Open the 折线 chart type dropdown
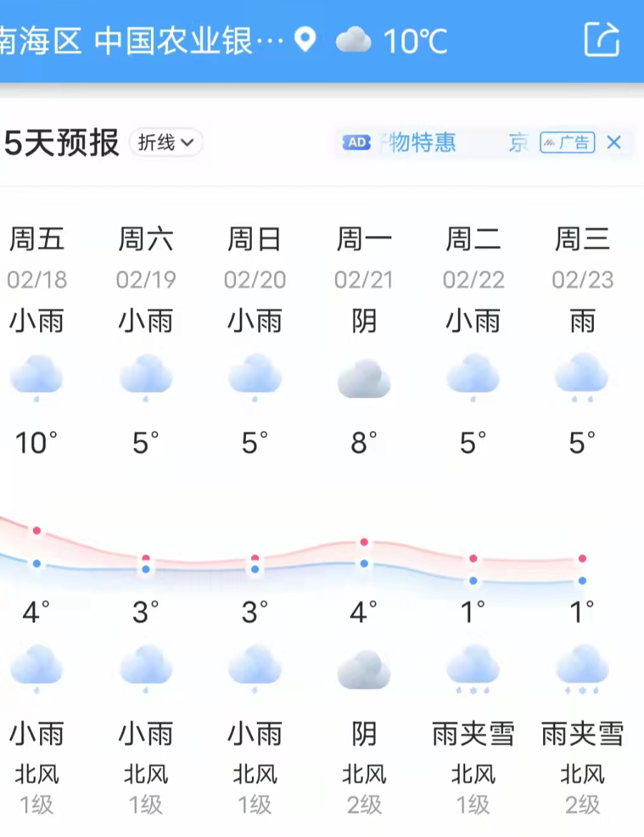 pos(166,142)
